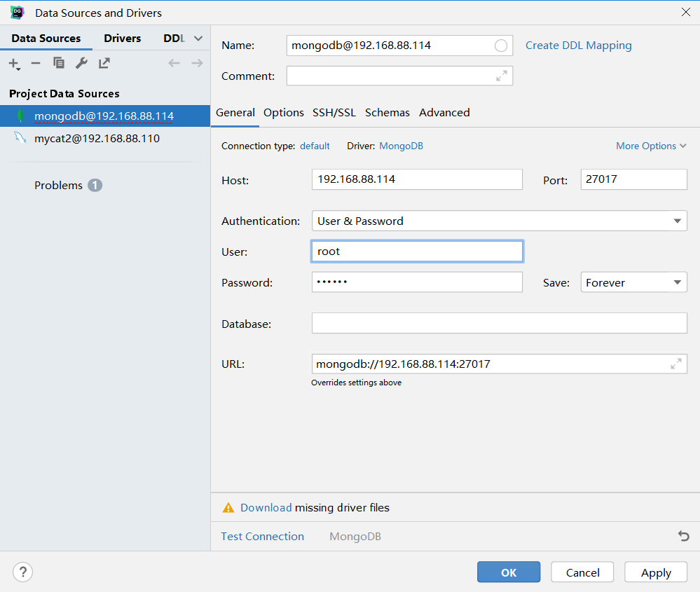The height and width of the screenshot is (592, 700).
Task: Click the warning icon for missing drivers
Action: 228,508
